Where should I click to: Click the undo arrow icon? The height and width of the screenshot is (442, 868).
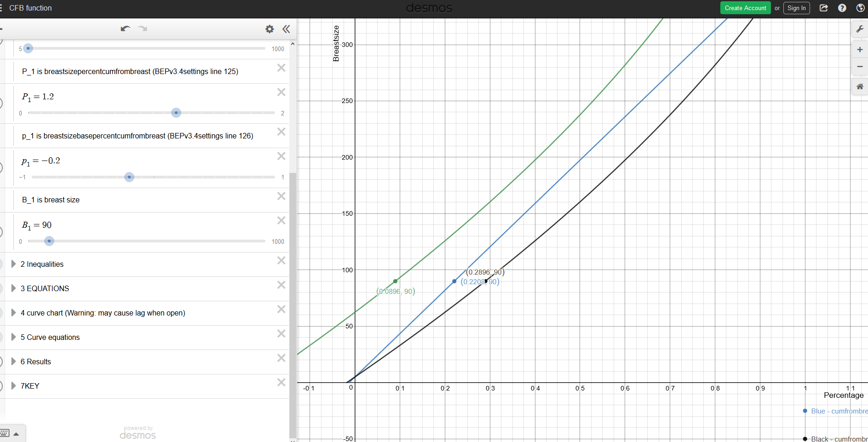(125, 29)
